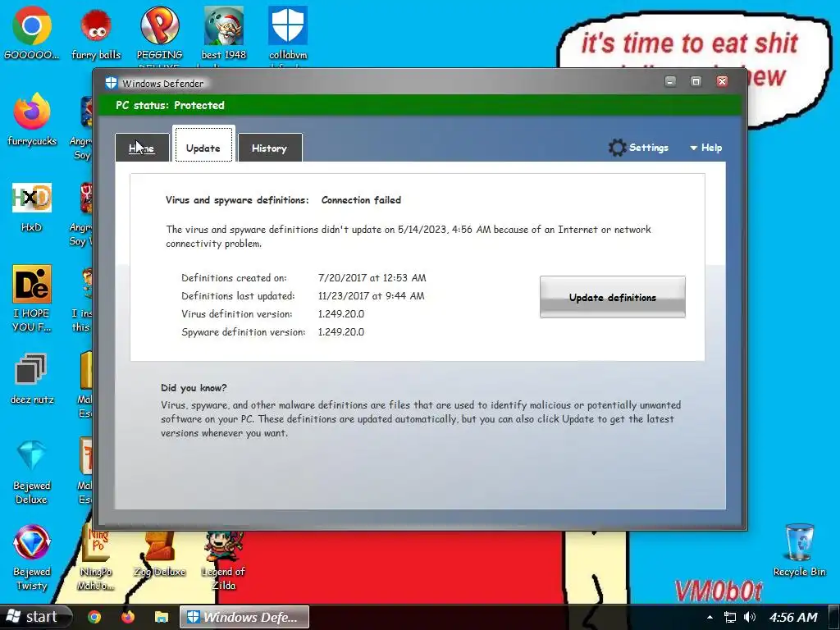This screenshot has height=630, width=840.
Task: Click the 11/23/2017 at 9:44 AM value
Action: click(371, 295)
